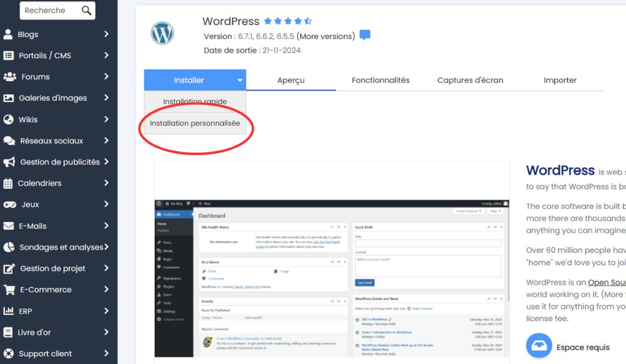Screen dimensions: 626x364
Task: Click the blue comment bubble beside versions
Action: pos(365,35)
